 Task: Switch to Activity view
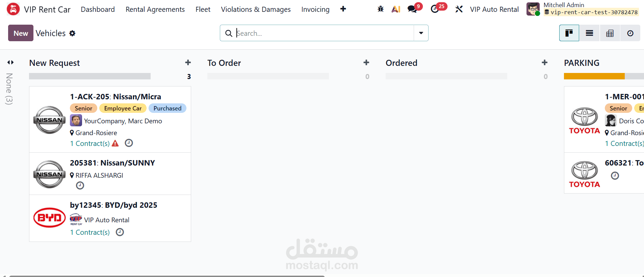click(x=630, y=33)
